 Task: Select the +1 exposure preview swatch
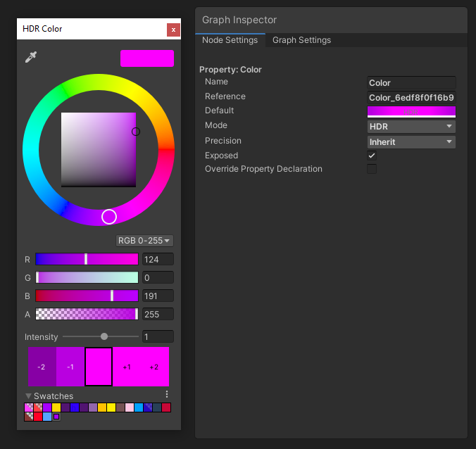pyautogui.click(x=127, y=367)
